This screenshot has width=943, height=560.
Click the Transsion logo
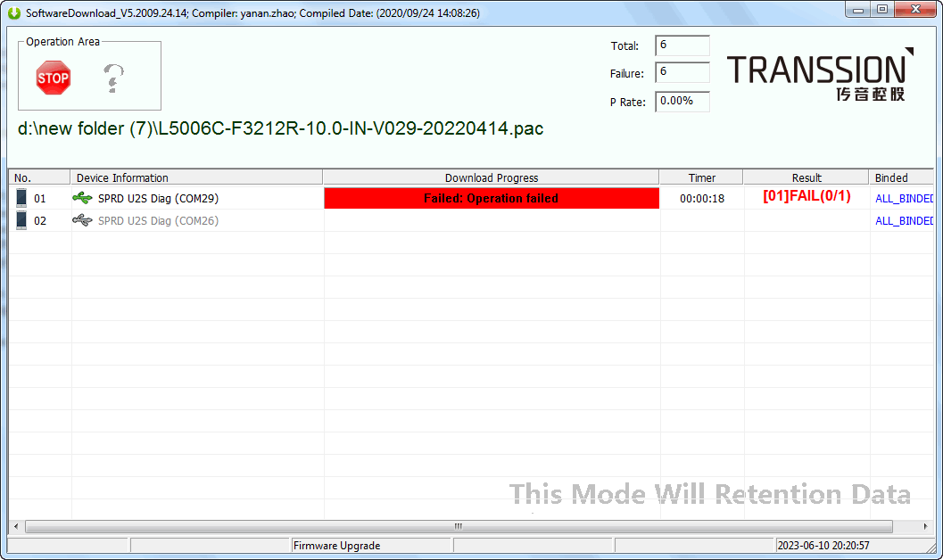click(820, 75)
